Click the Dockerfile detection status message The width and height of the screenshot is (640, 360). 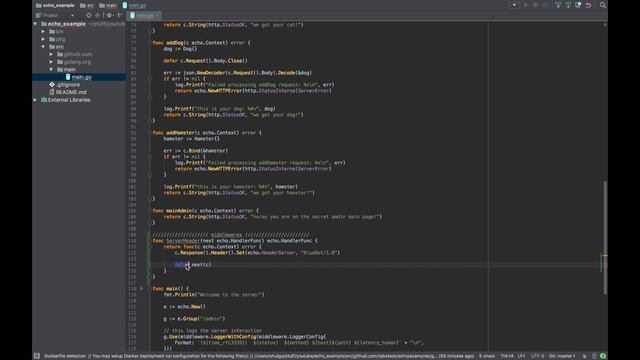(x=258, y=356)
